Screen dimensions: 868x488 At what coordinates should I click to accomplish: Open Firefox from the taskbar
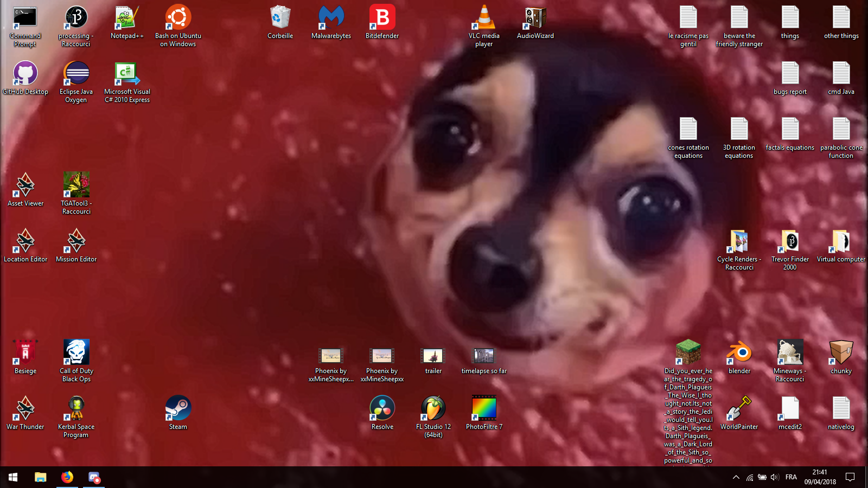(67, 477)
